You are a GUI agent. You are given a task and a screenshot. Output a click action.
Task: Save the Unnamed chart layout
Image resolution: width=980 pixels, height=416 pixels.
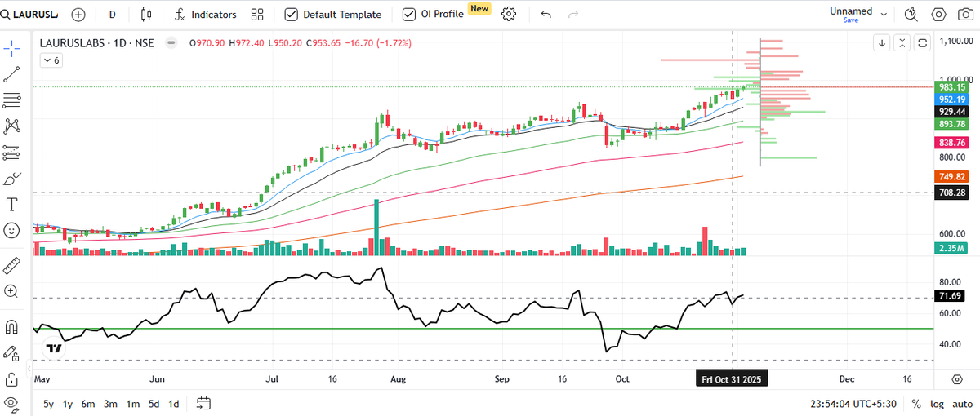coord(851,20)
